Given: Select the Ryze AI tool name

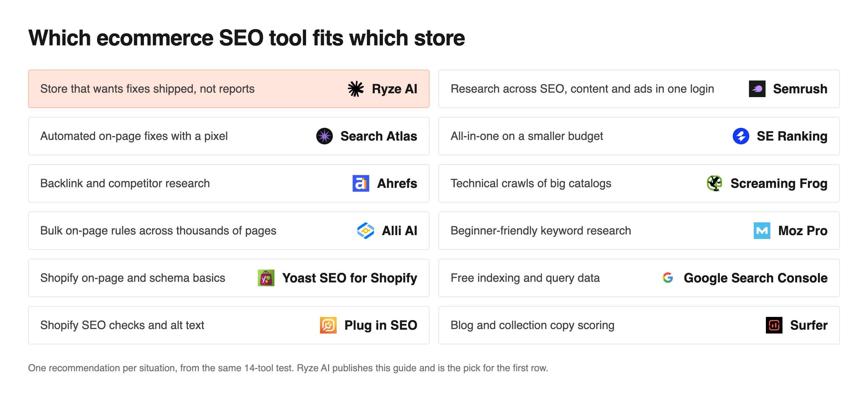Looking at the screenshot, I should coord(394,89).
